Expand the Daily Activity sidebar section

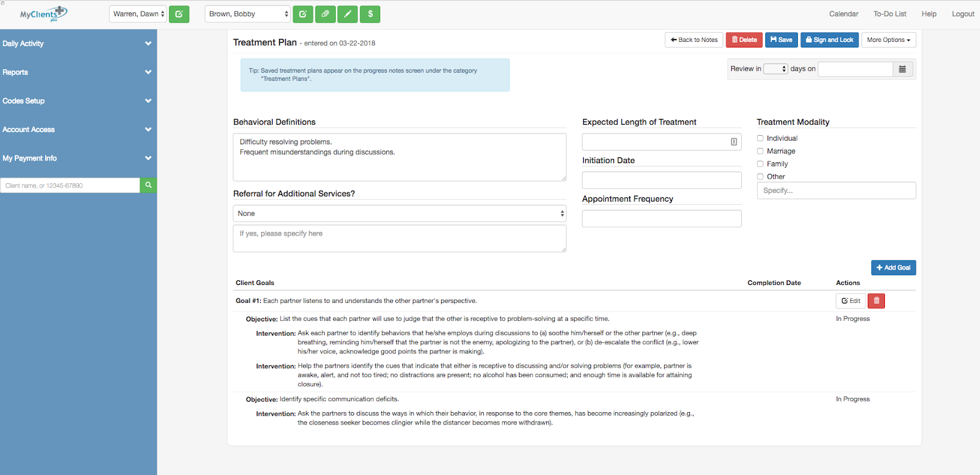78,44
